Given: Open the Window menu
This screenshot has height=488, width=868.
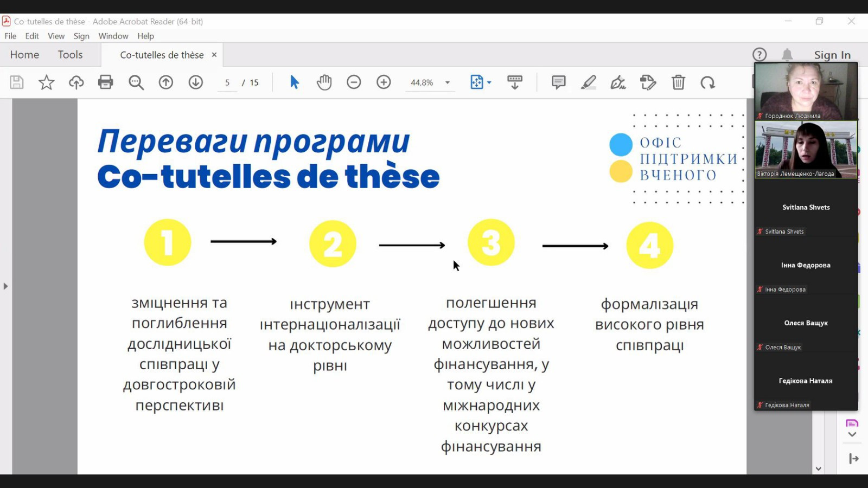Looking at the screenshot, I should click(x=113, y=36).
